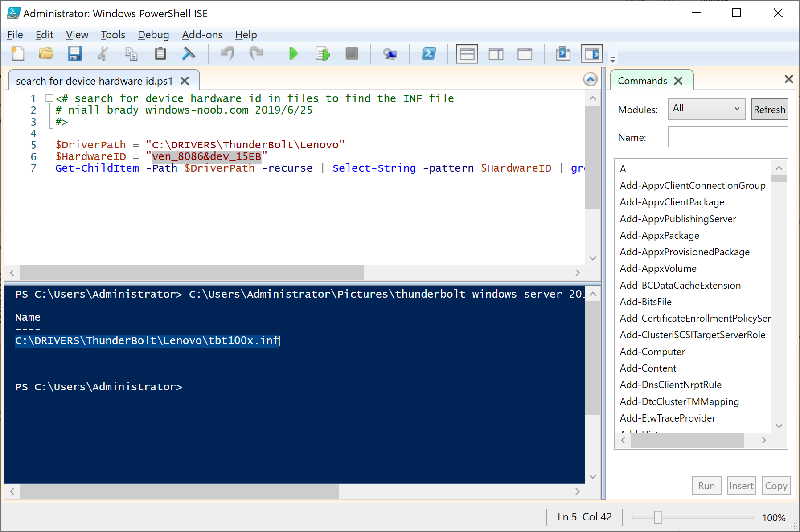This screenshot has width=800, height=532.
Task: Open the Debug menu
Action: tap(153, 35)
